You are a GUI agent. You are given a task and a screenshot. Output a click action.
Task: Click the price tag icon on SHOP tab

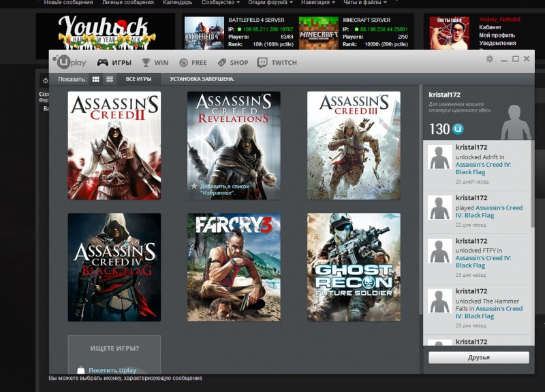coord(222,63)
